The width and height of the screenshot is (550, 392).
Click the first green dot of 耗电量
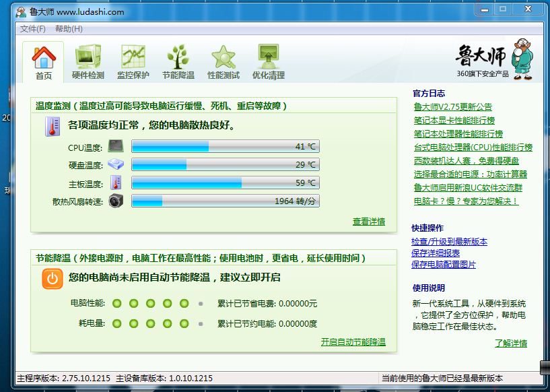pyautogui.click(x=117, y=323)
